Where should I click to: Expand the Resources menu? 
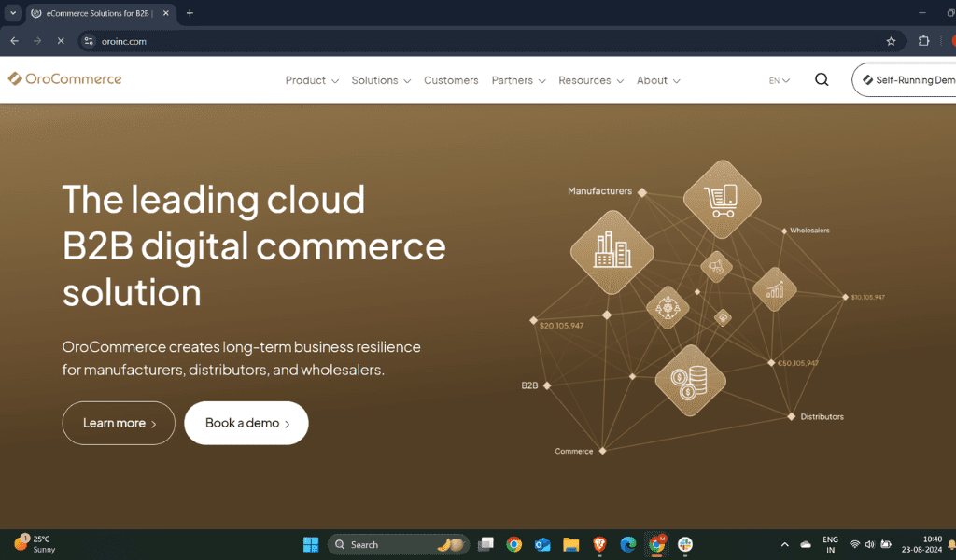(x=591, y=80)
